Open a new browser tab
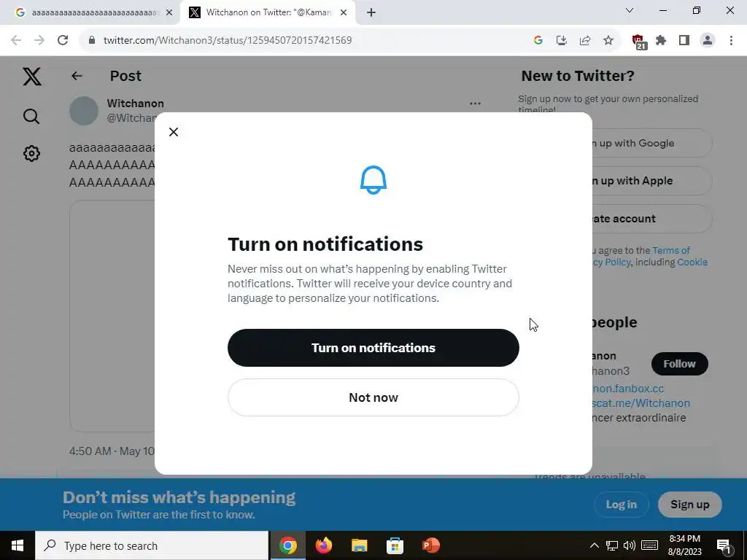The image size is (747, 560). point(371,13)
